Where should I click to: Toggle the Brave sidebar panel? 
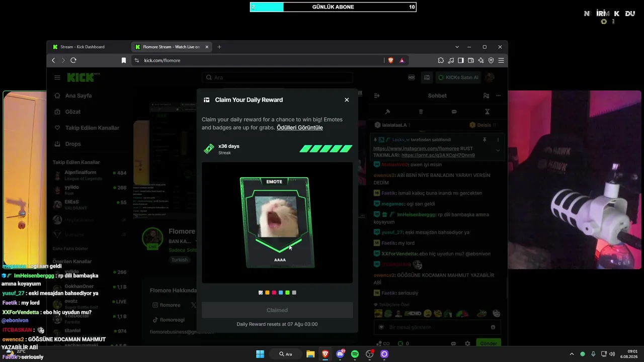tap(461, 60)
